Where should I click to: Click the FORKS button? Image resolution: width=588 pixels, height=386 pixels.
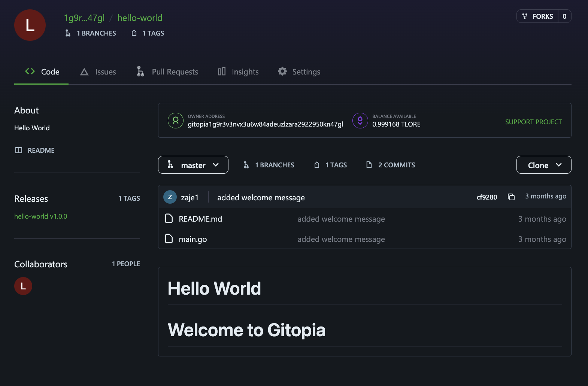[537, 16]
